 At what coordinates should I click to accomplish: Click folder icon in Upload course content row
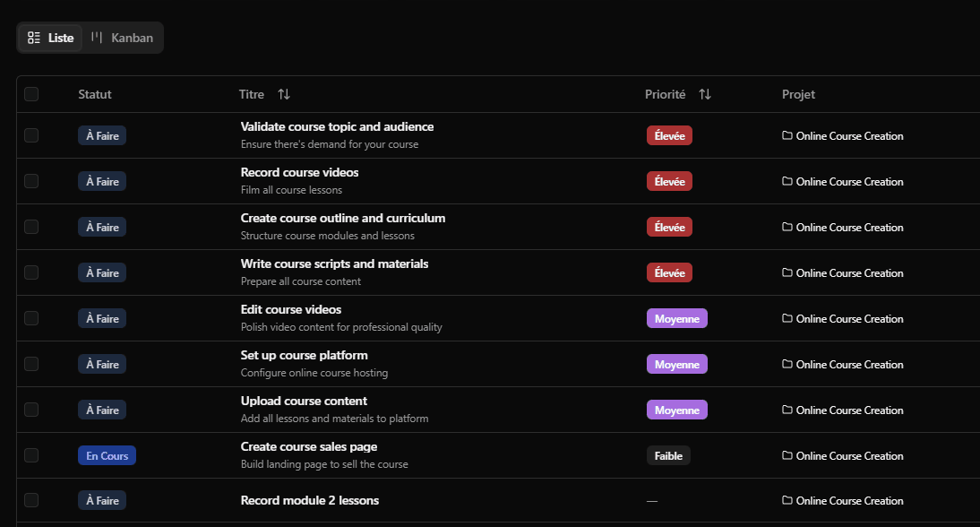(787, 410)
